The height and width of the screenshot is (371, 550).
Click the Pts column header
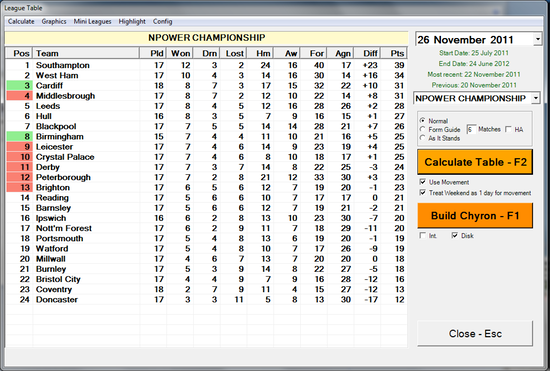coord(394,53)
